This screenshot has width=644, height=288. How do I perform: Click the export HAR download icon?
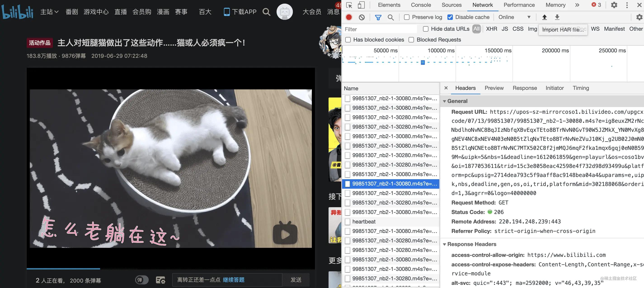click(557, 17)
